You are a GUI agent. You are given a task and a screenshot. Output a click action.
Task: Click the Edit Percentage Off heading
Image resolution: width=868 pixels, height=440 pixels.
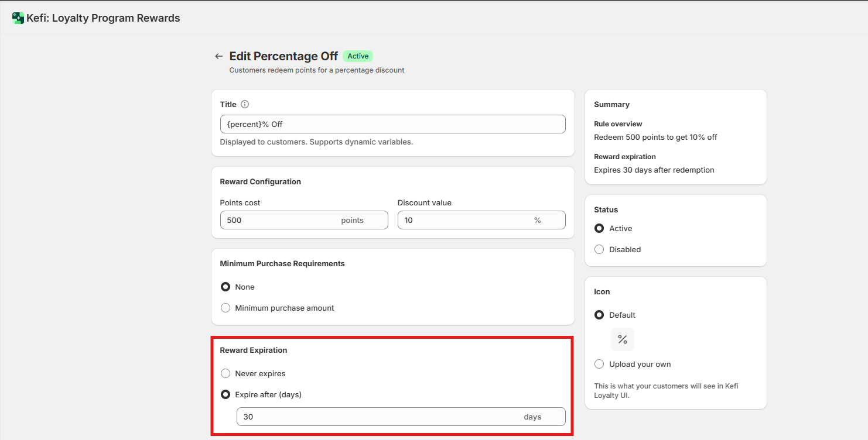point(283,56)
